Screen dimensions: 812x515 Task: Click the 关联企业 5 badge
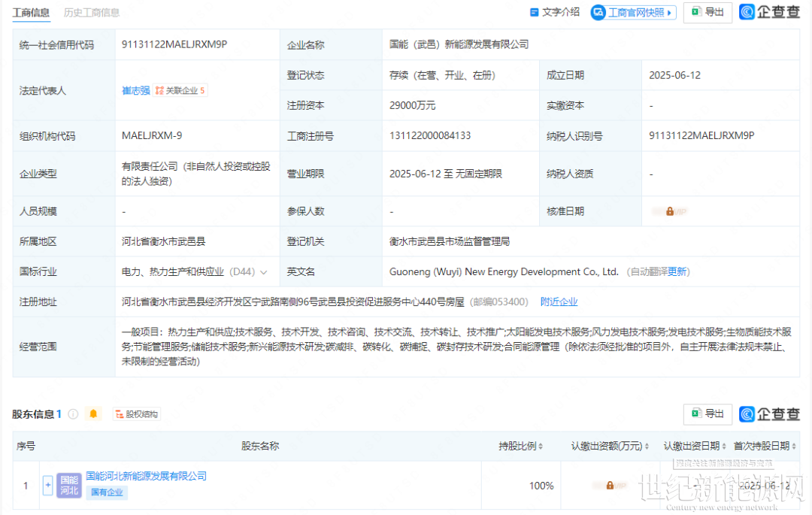coord(180,90)
